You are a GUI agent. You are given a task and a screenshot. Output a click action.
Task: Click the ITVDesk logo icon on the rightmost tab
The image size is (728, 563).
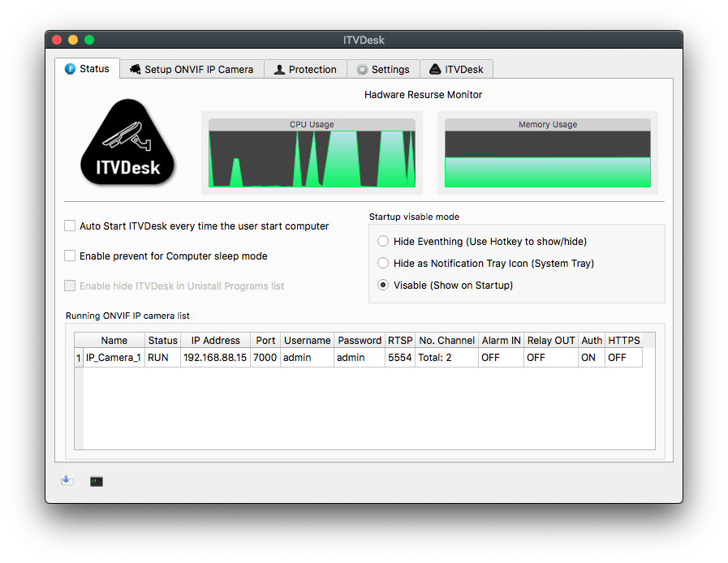433,69
